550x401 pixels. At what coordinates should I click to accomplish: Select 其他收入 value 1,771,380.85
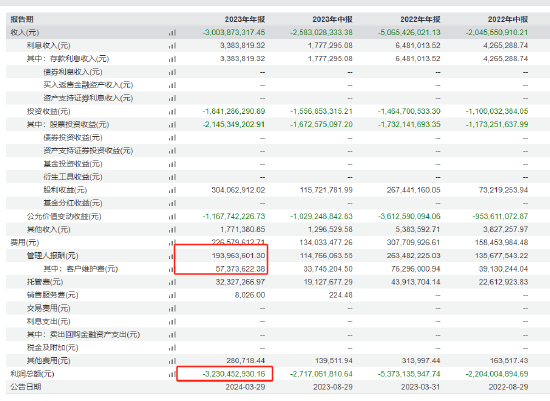243,229
